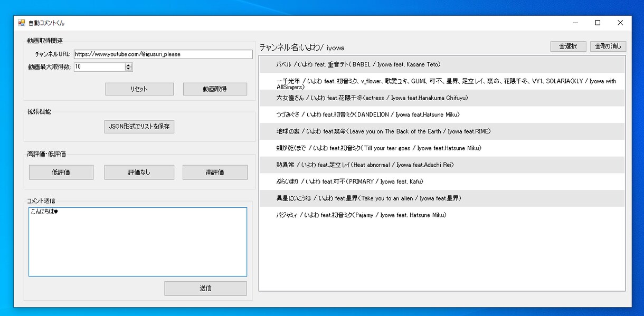Click the 送信 button
This screenshot has height=316, width=644.
coord(205,289)
